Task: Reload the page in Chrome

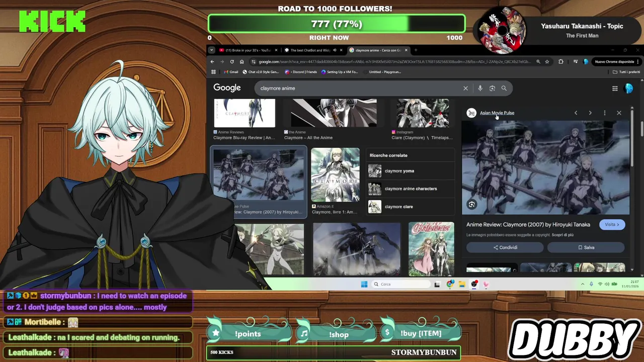Action: pyautogui.click(x=232, y=61)
